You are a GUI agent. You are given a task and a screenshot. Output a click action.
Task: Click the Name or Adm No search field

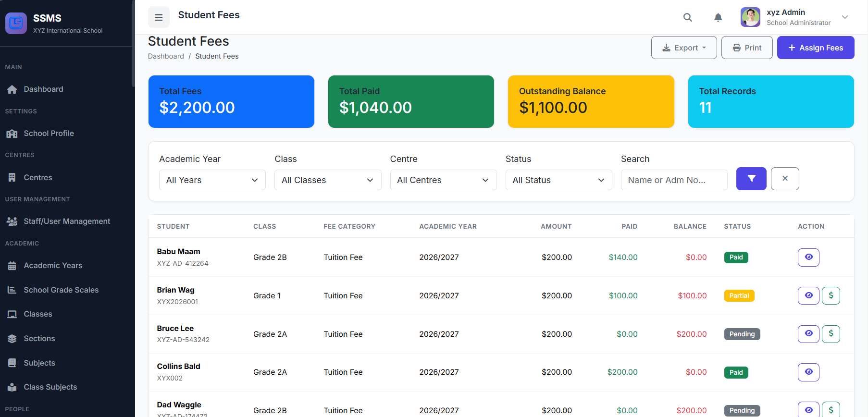point(674,180)
